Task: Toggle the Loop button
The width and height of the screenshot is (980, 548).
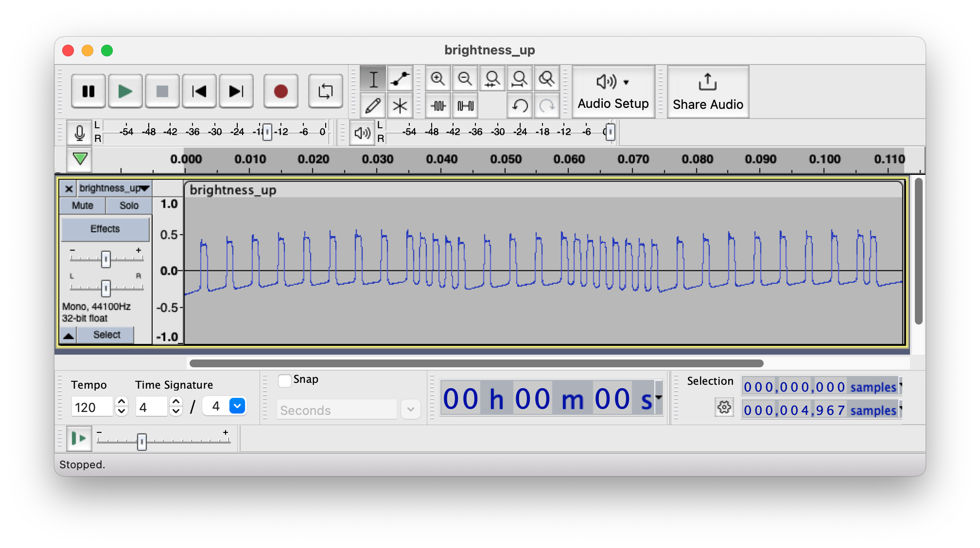Action: 325,91
